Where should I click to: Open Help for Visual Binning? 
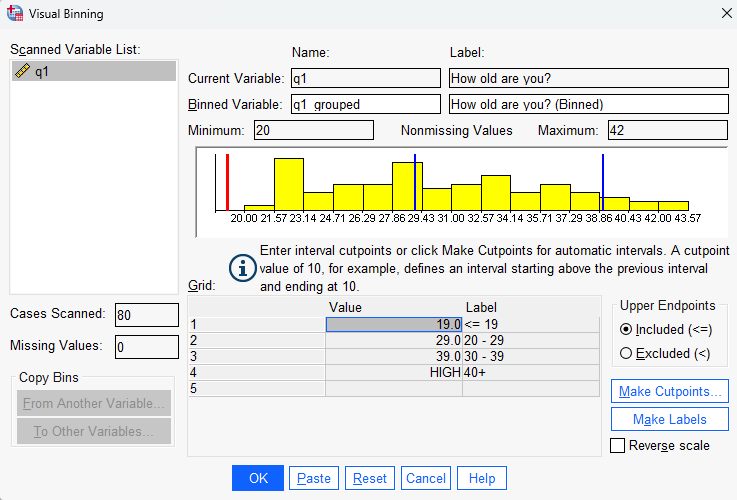481,479
